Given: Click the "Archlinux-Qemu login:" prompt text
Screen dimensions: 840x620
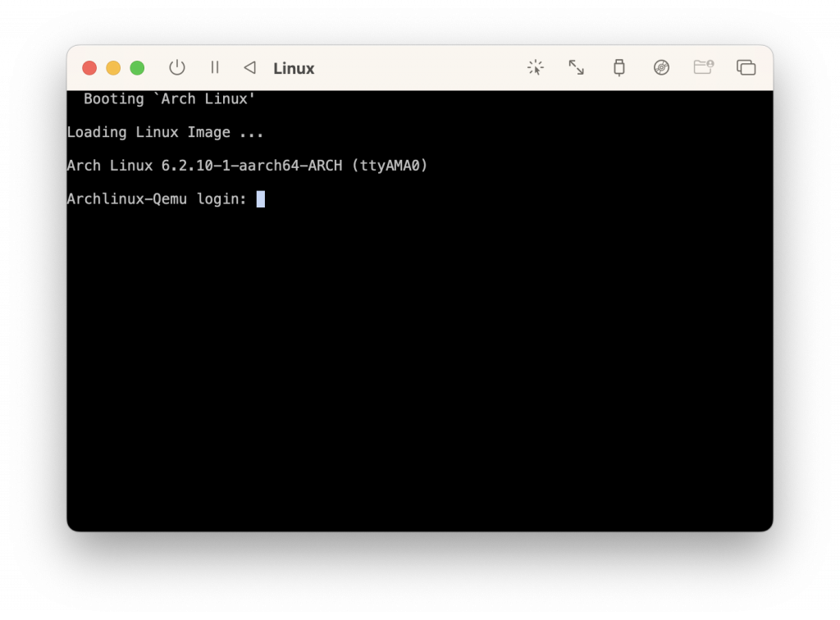Looking at the screenshot, I should pos(156,199).
